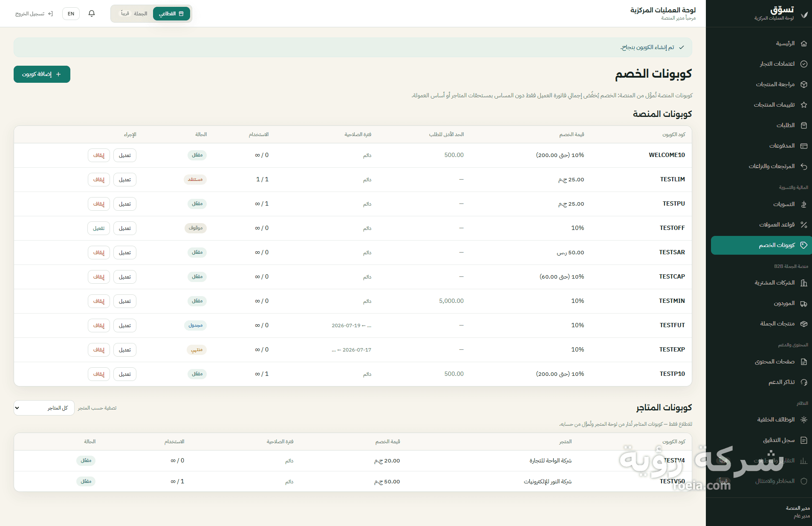Click the product review box icon
Screen dimensions: 812x526
click(x=803, y=84)
